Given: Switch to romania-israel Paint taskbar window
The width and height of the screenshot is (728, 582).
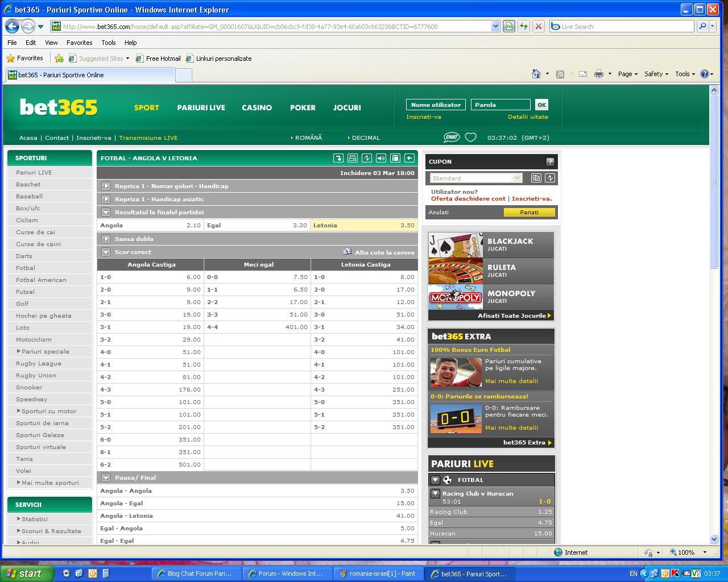Looking at the screenshot, I should [x=378, y=573].
